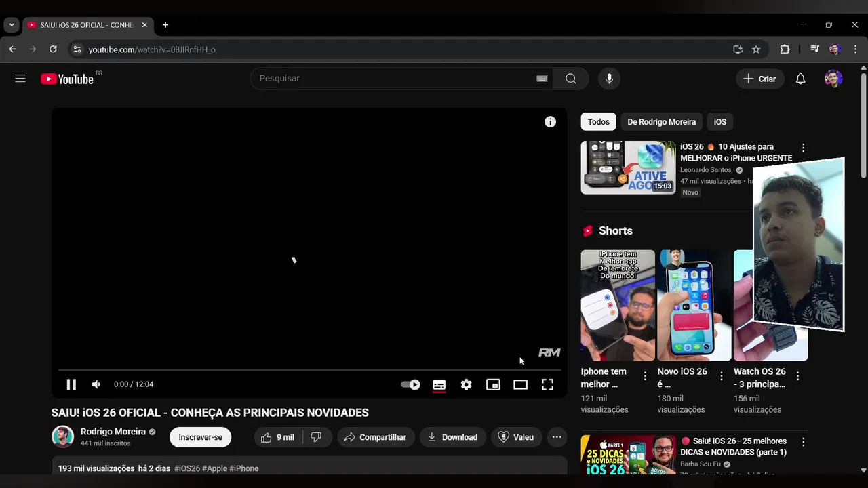Open Chrome extensions puzzle icon

785,49
